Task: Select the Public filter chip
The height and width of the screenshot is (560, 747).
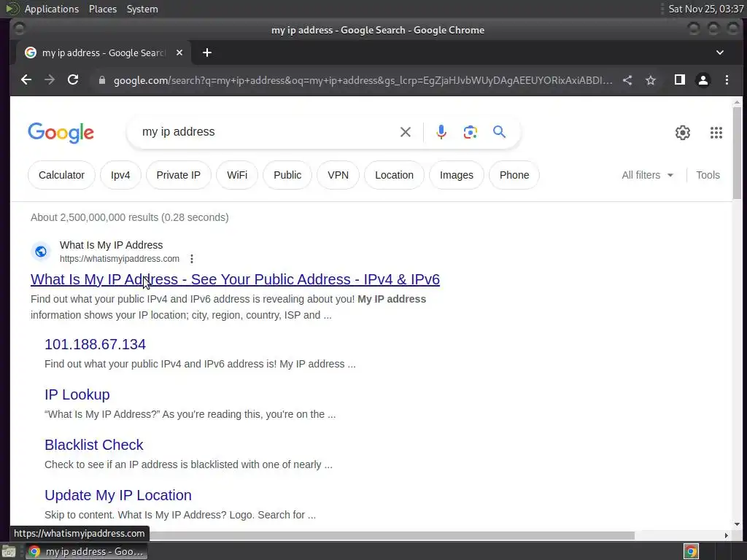Action: point(287,175)
